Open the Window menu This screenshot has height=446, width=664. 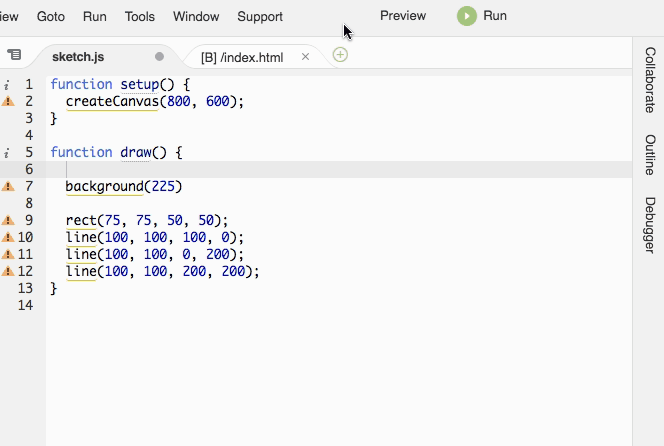click(196, 17)
